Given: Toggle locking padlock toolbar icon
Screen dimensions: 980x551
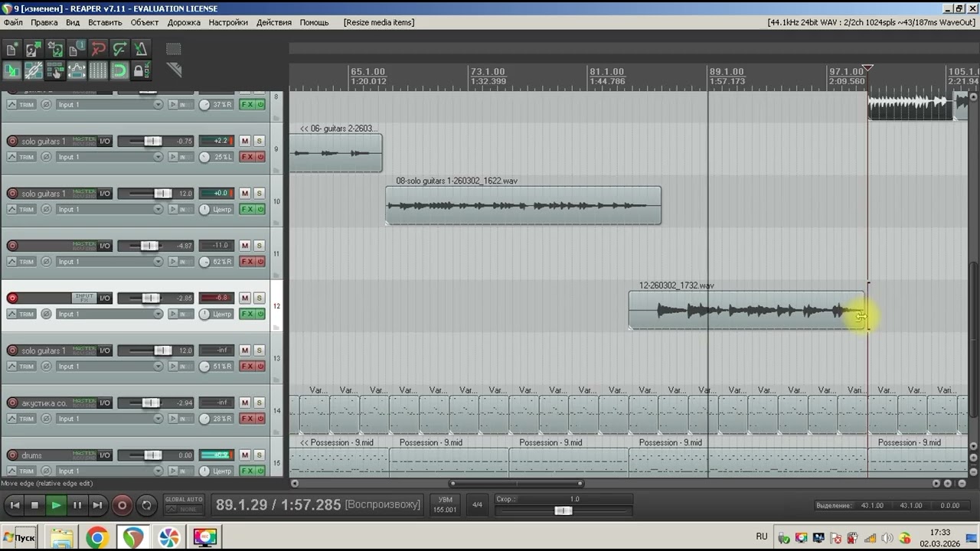Looking at the screenshot, I should [141, 71].
